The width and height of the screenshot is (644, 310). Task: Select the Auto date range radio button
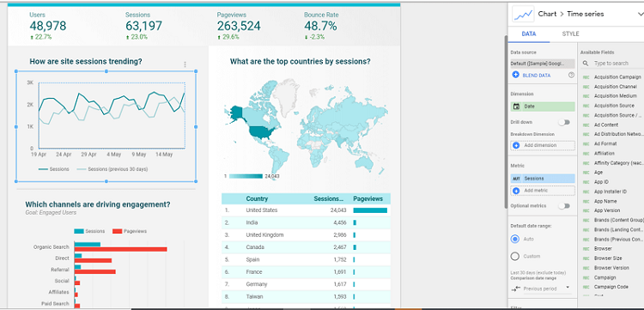pos(514,239)
